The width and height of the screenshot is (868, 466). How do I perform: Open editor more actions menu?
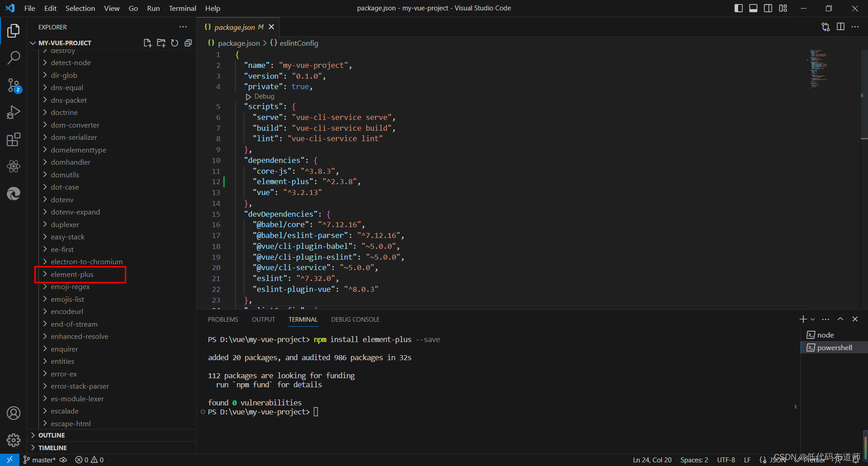[855, 27]
